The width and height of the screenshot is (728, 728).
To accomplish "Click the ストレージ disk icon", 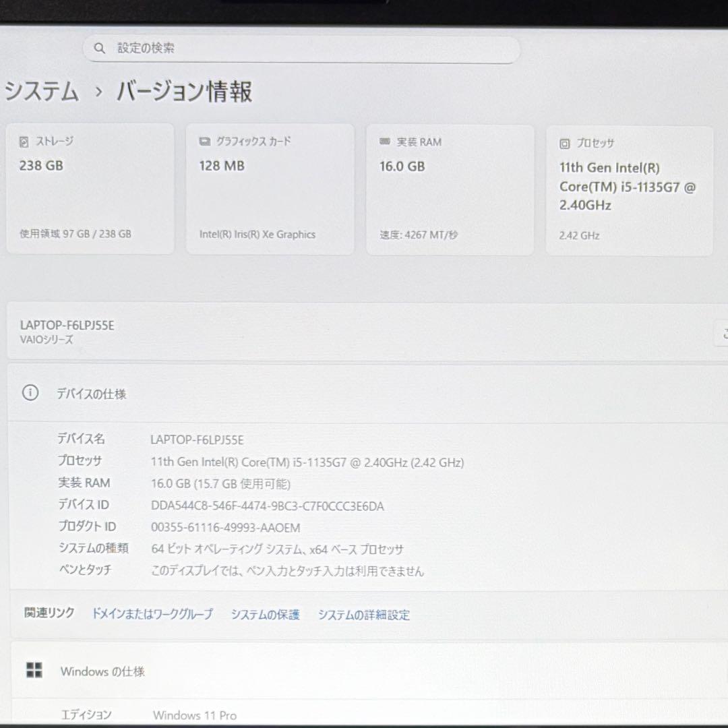I will point(24,142).
